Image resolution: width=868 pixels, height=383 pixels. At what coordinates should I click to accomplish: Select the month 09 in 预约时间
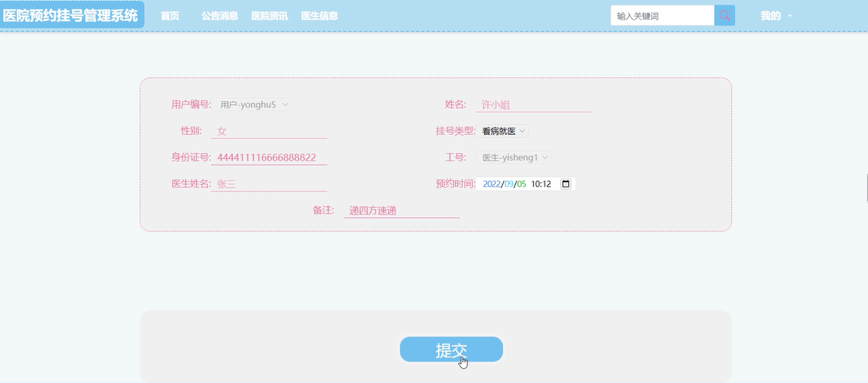click(x=509, y=184)
